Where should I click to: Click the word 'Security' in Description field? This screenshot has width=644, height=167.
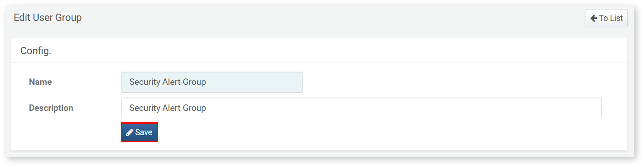pos(145,108)
